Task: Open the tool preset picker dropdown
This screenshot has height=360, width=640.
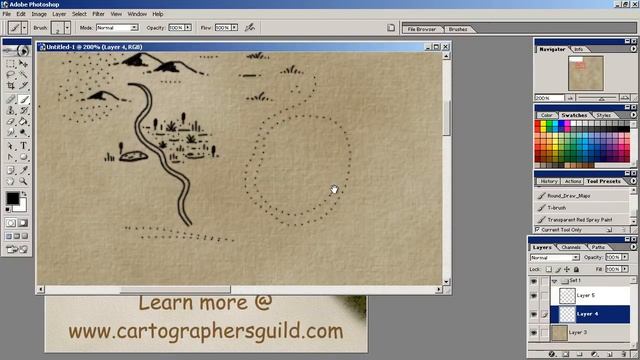Action: (x=24, y=28)
